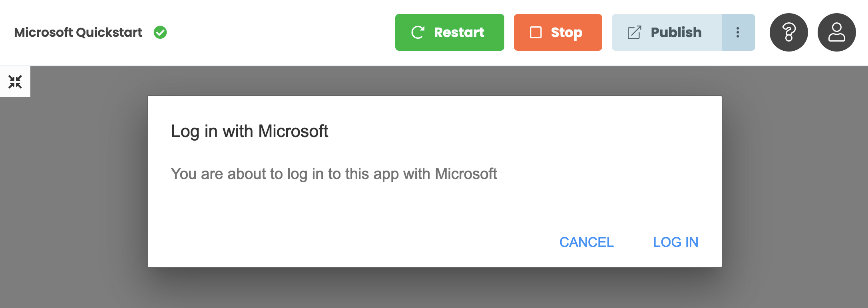Click the Restart circular arrow glyph
This screenshot has width=868, height=308.
(x=417, y=32)
